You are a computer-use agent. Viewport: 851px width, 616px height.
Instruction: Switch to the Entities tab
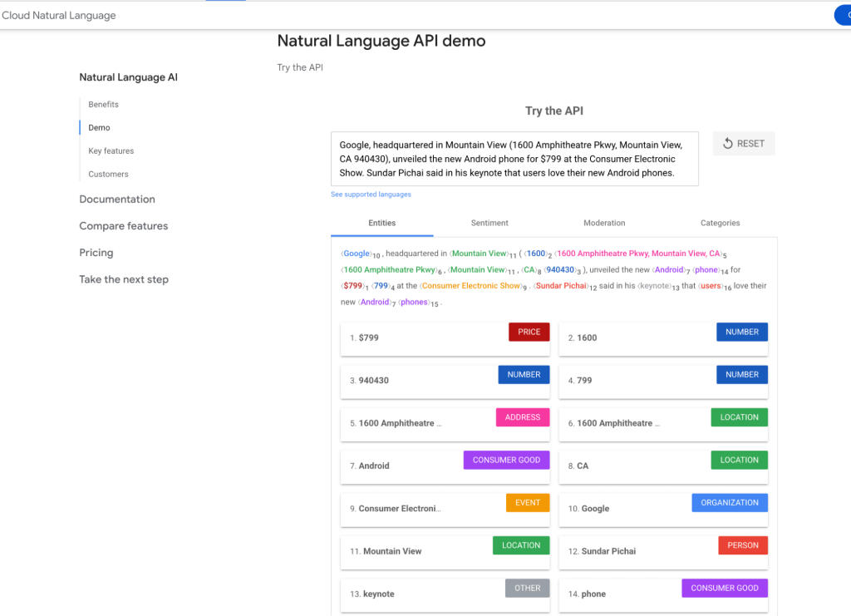pos(382,223)
